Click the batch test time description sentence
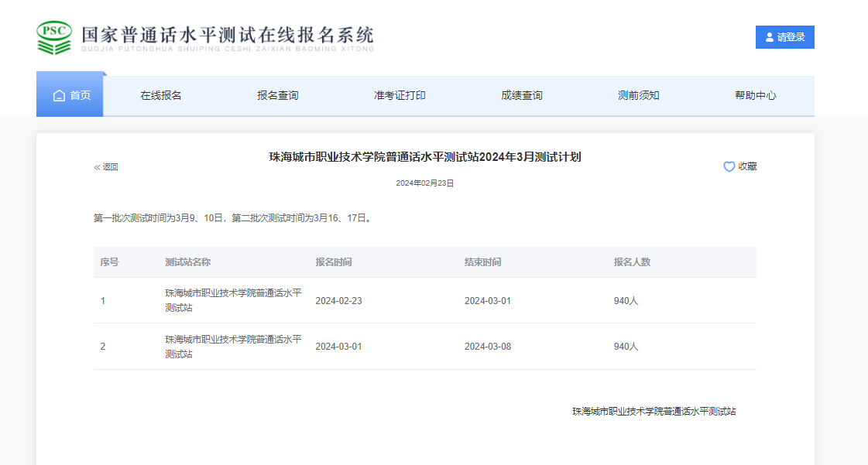Screen dimensions: 868x465 pos(234,218)
